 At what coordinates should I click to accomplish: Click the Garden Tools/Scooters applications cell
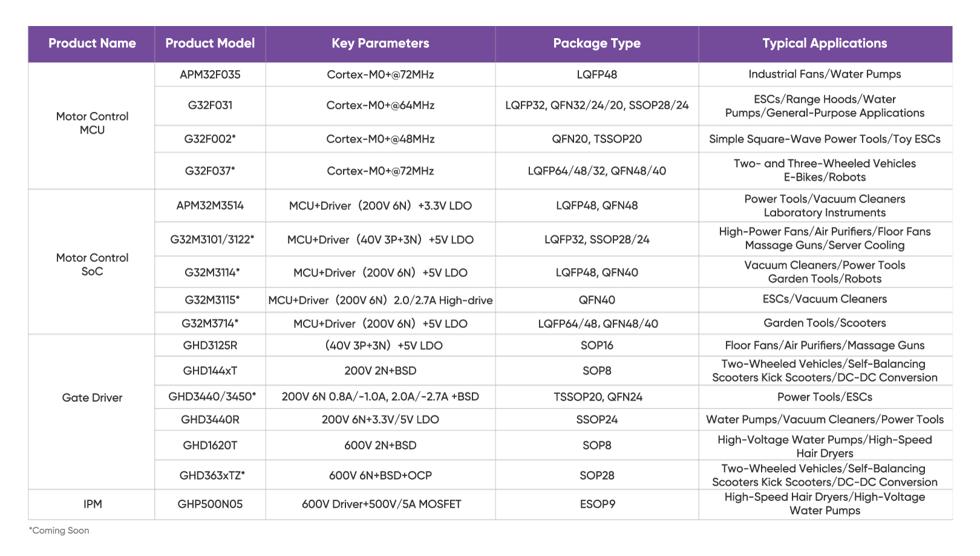point(825,323)
